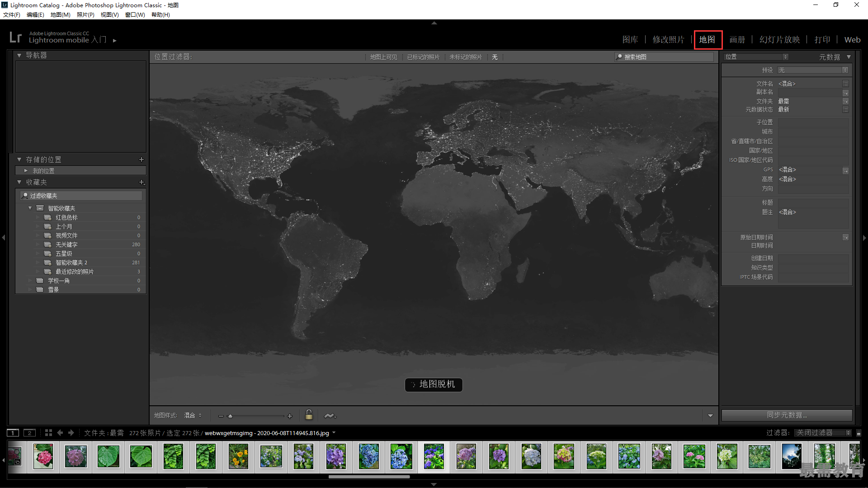Open metadata status action icon
The height and width of the screenshot is (488, 868).
tap(845, 110)
